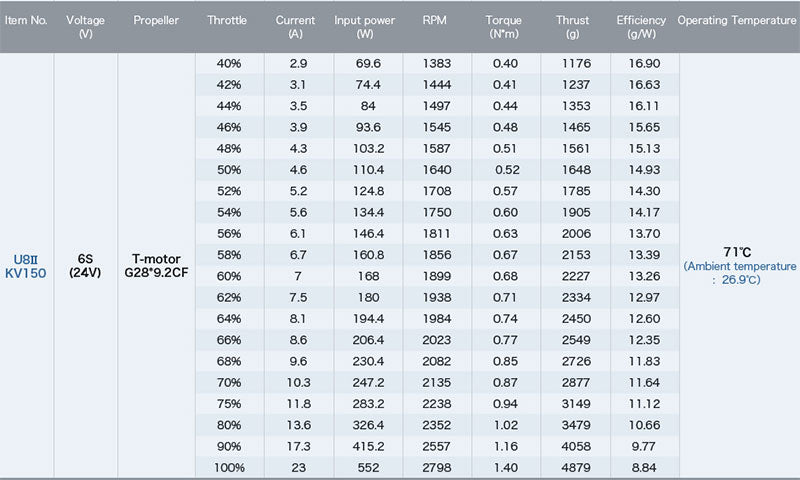800x480 pixels.
Task: Select the Thrust (g) column header
Action: pos(573,26)
